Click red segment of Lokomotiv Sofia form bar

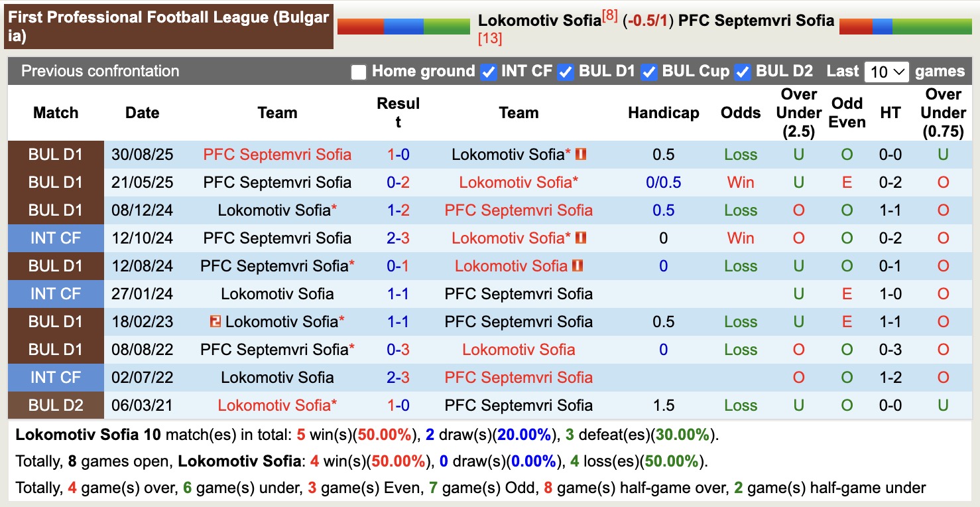click(x=360, y=27)
